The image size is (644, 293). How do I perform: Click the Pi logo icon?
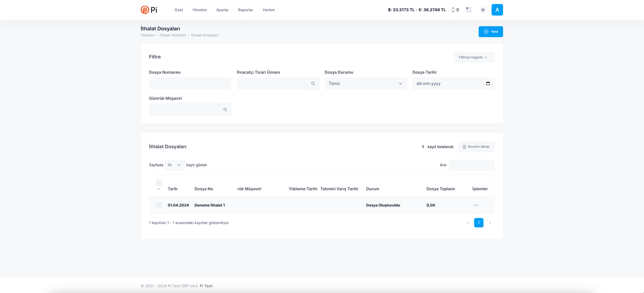pyautogui.click(x=145, y=10)
